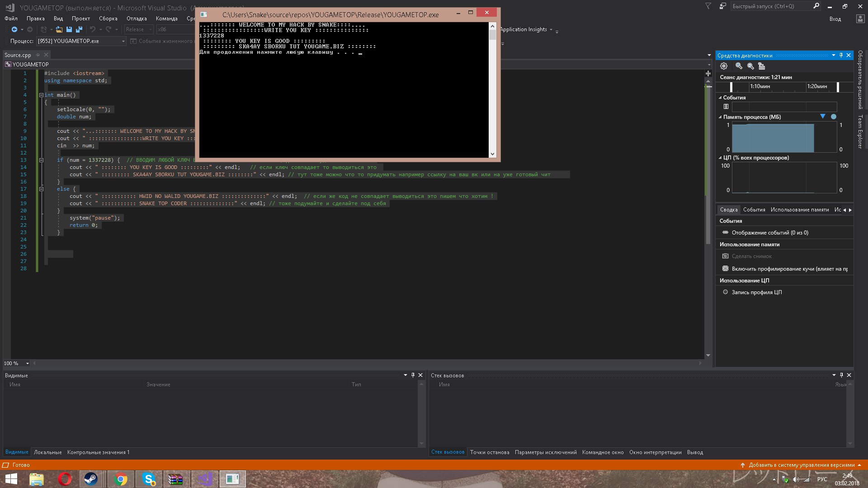Pin the Source.cpp tab
Image resolution: width=868 pixels, height=488 pixels.
coord(38,55)
